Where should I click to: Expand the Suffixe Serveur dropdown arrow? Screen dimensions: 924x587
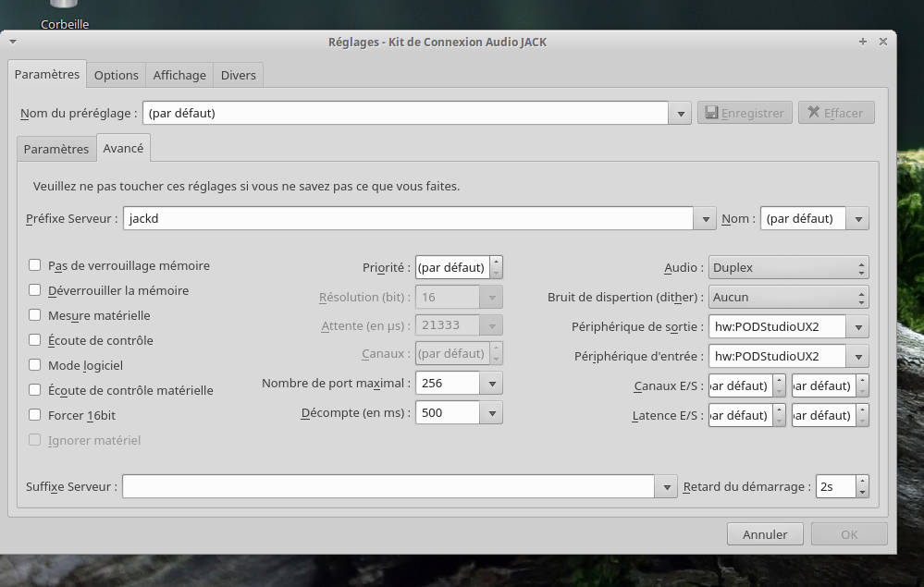[x=667, y=486]
